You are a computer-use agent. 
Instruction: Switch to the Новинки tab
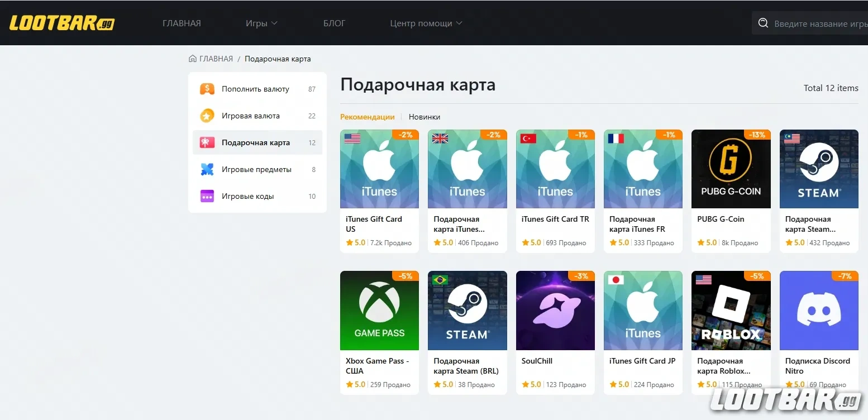424,117
